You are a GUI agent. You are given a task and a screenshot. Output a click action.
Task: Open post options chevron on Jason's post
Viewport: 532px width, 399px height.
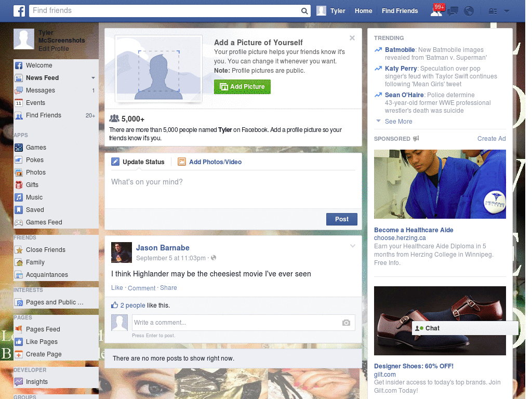pos(353,246)
